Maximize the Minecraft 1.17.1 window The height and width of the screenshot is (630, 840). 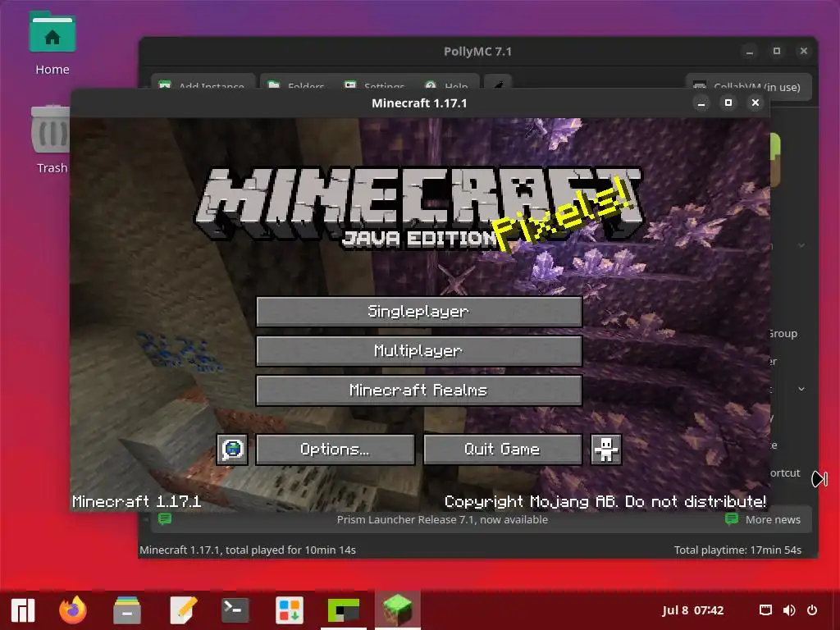click(728, 103)
